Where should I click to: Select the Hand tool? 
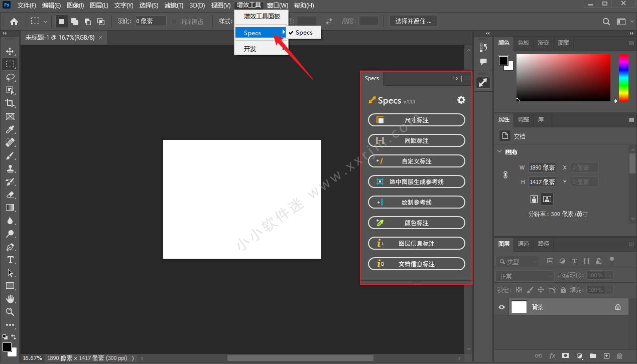point(10,299)
